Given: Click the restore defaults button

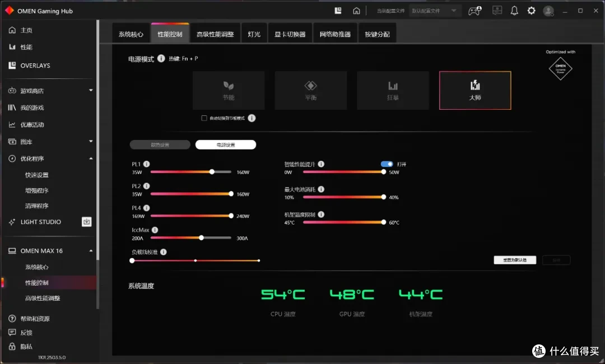Looking at the screenshot, I should tap(515, 260).
